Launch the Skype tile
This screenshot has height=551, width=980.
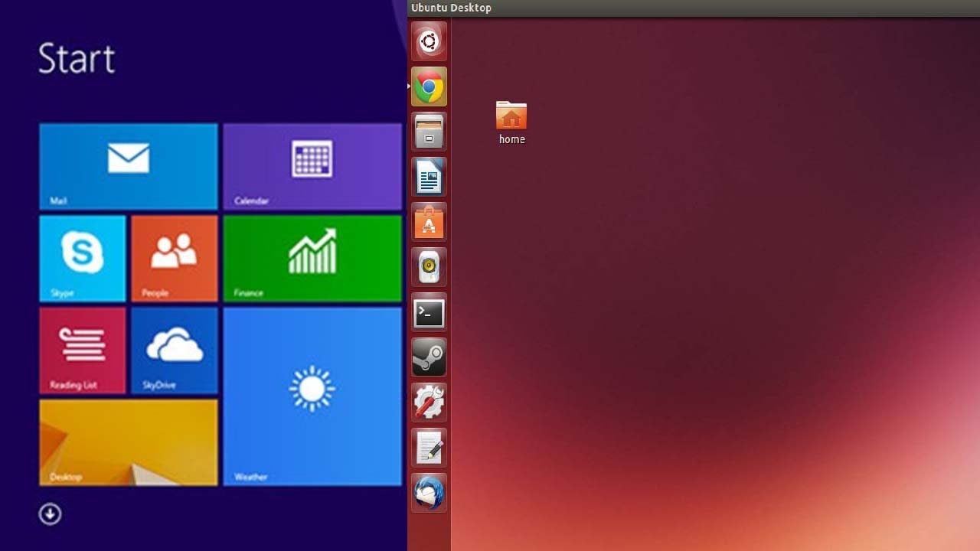point(83,258)
